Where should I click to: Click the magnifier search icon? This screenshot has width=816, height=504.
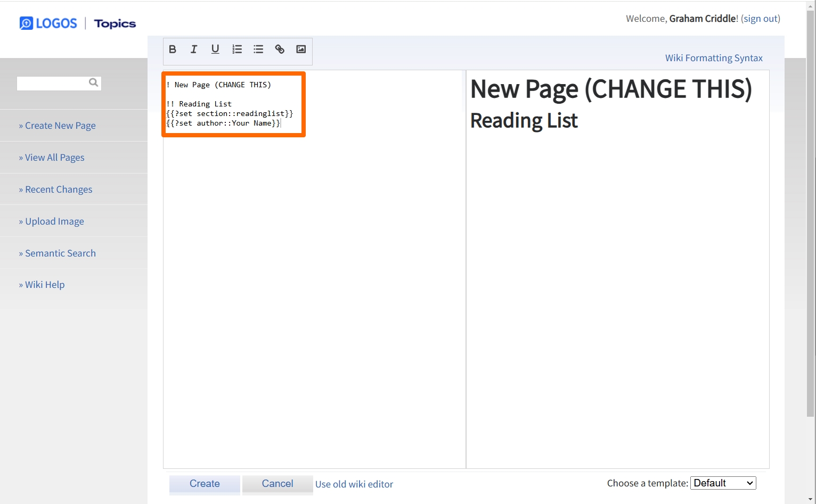pyautogui.click(x=94, y=82)
